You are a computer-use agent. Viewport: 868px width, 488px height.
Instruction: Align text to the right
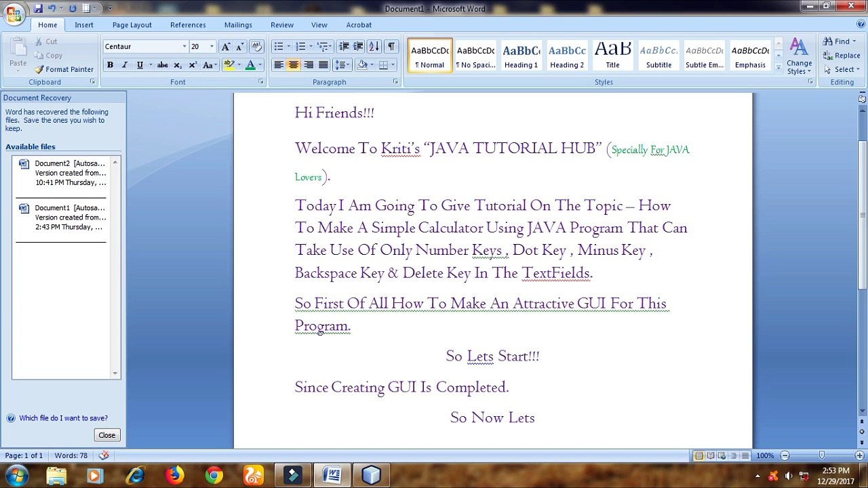[x=309, y=65]
